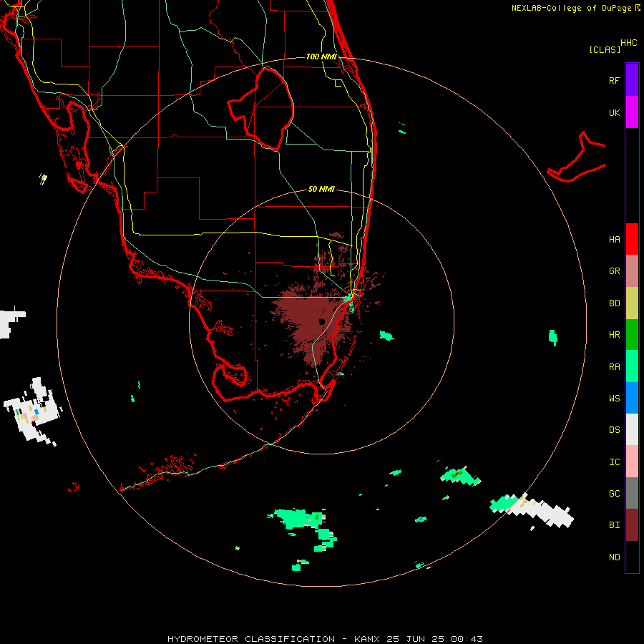The image size is (644, 644).
Task: Click the IC pink legend swatch
Action: point(632,462)
